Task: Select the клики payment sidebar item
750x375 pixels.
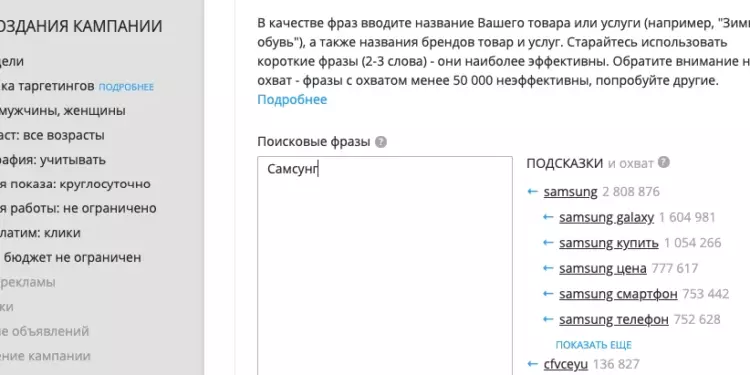Action: pyautogui.click(x=40, y=233)
